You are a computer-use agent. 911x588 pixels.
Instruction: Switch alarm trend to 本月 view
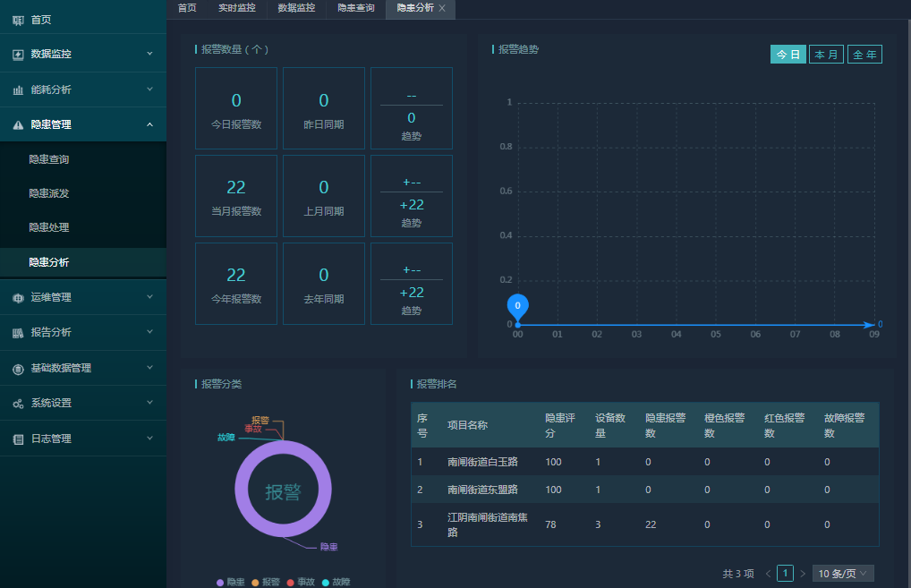(826, 55)
